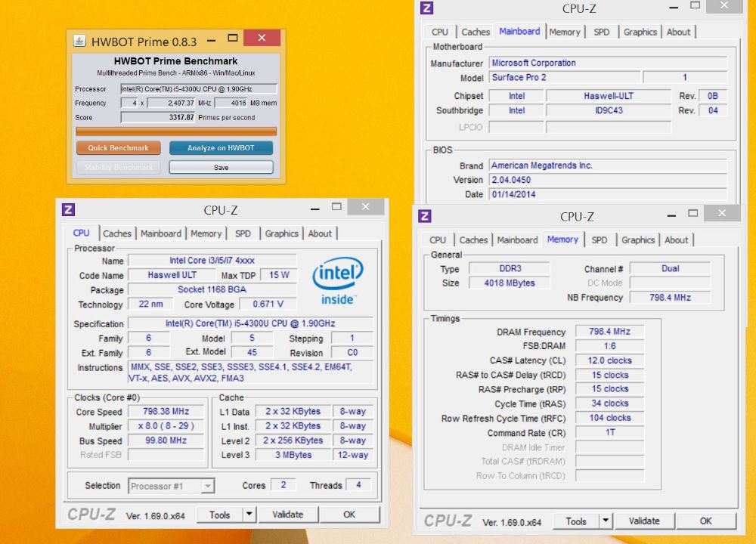756x544 pixels.
Task: Click Validate button in CPU window
Action: pyautogui.click(x=288, y=515)
